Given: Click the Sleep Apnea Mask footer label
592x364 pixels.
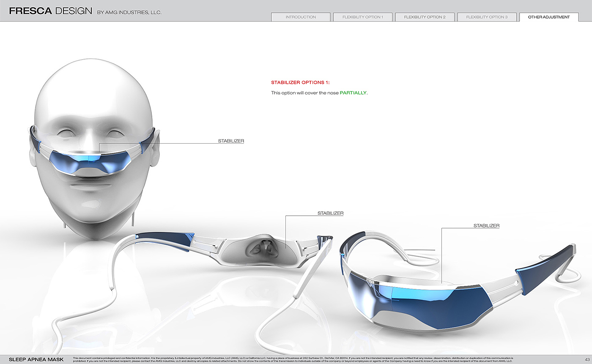Looking at the screenshot, I should point(36,360).
